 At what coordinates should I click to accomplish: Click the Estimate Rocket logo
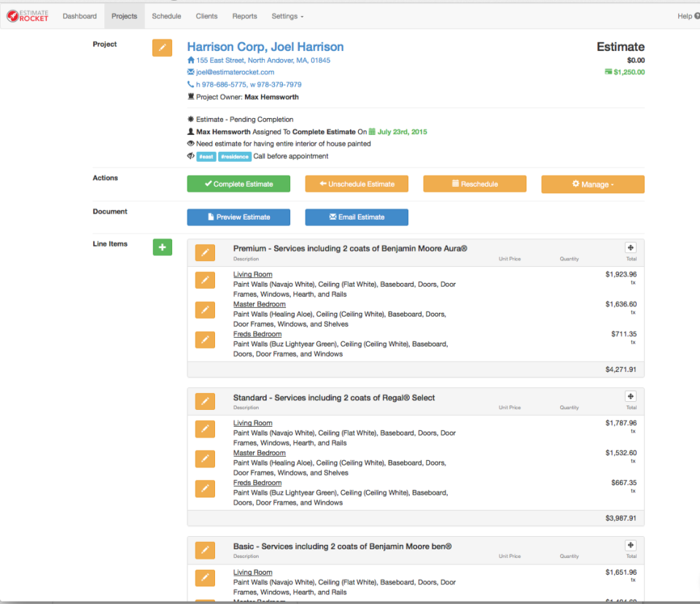27,15
